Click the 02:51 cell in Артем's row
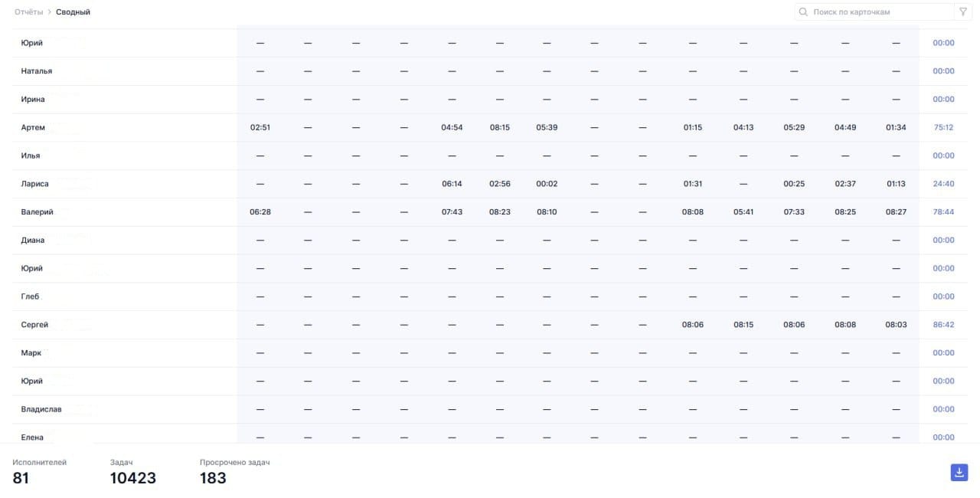This screenshot has width=980, height=498. 260,128
